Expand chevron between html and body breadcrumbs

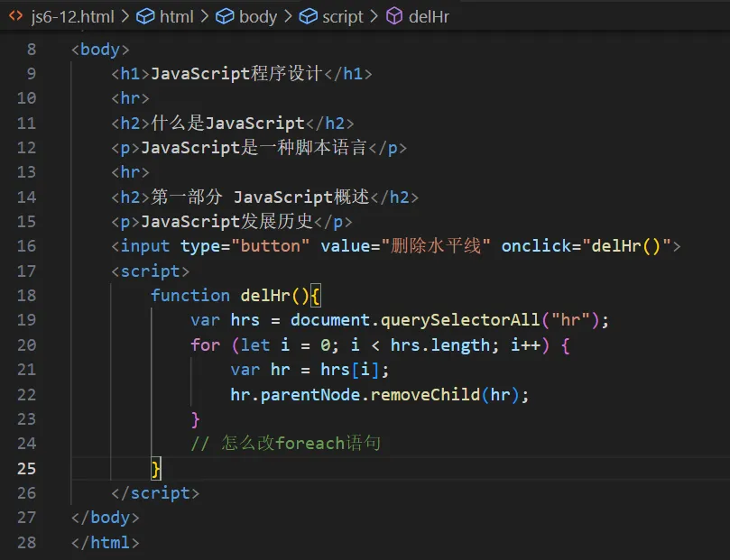pyautogui.click(x=204, y=17)
